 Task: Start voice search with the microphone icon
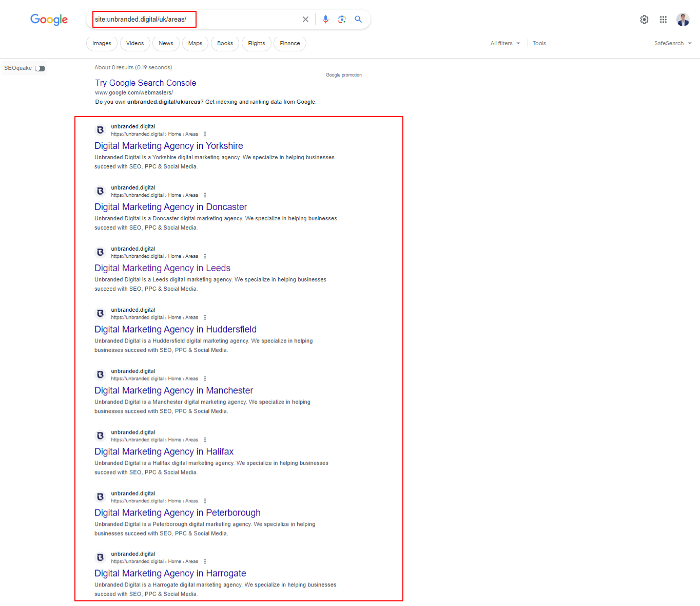pyautogui.click(x=325, y=20)
